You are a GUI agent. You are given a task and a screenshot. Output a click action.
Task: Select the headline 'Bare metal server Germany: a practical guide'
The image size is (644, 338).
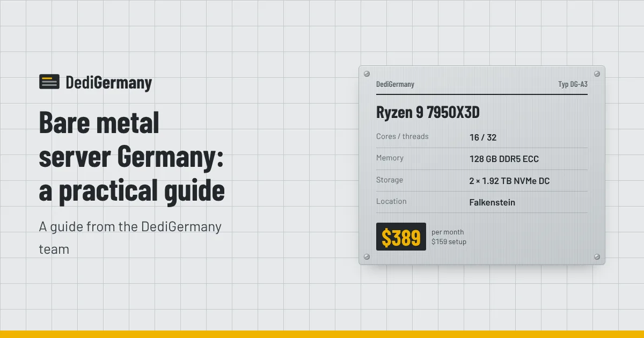[132, 157]
